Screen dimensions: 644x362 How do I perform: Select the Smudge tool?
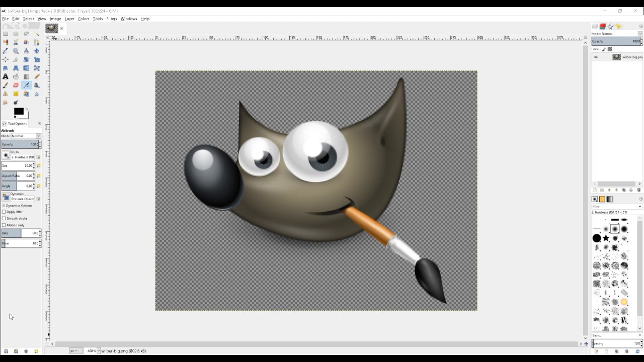(6, 102)
